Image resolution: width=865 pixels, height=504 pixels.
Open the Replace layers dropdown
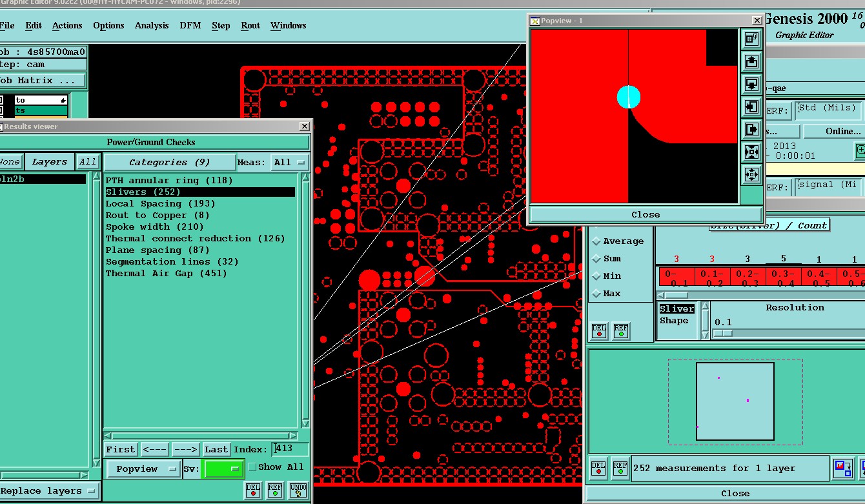[x=48, y=491]
